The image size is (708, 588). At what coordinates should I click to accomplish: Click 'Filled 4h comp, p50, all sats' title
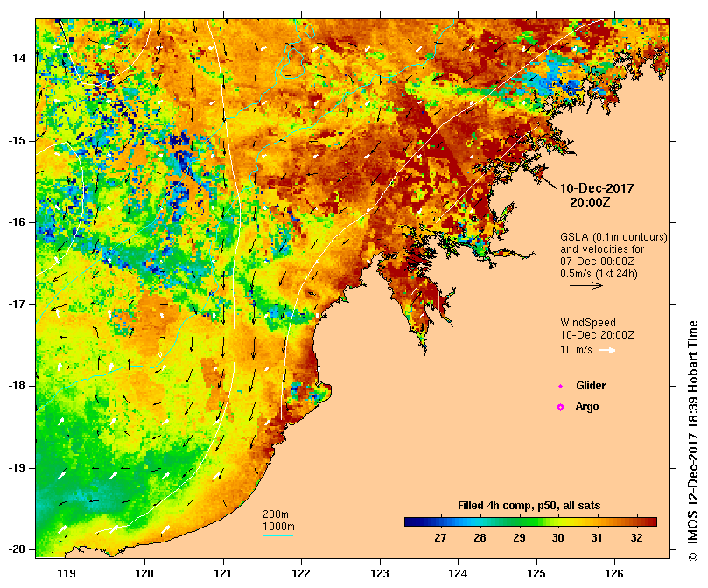pyautogui.click(x=529, y=506)
